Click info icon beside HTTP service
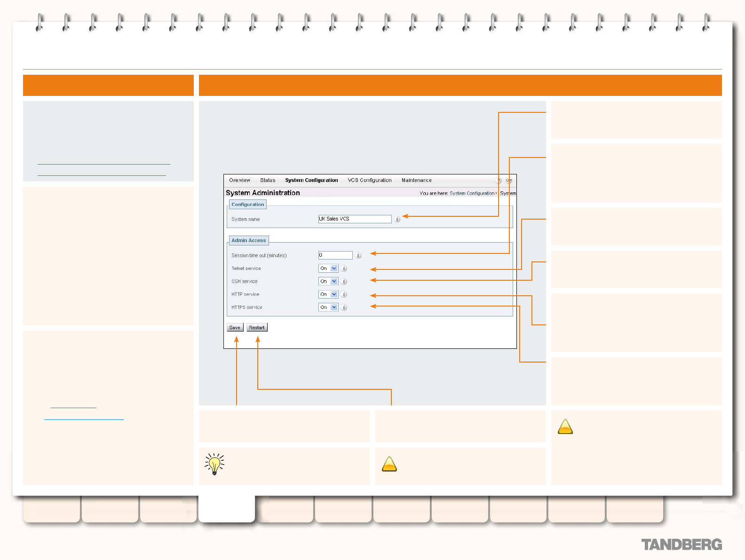745x560 pixels. (x=344, y=294)
